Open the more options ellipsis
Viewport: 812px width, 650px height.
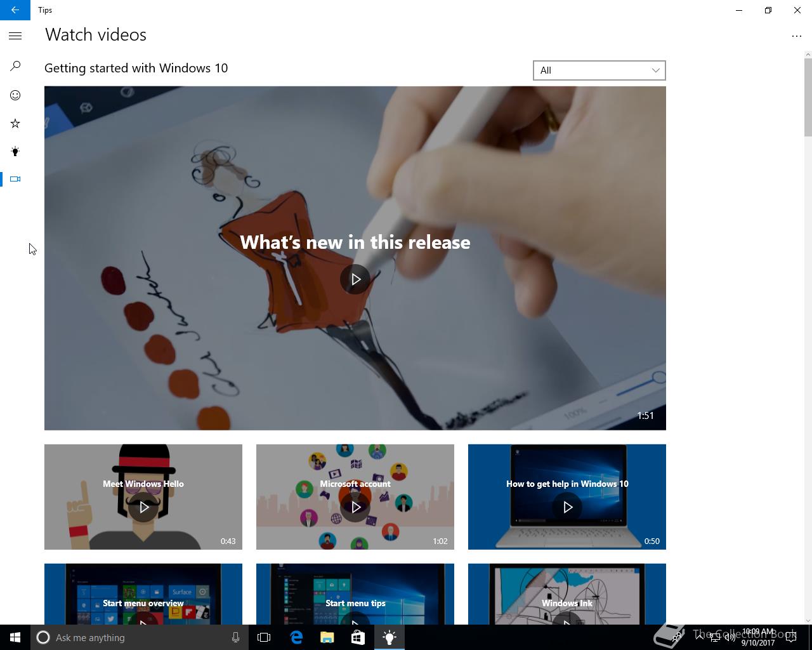click(x=797, y=36)
